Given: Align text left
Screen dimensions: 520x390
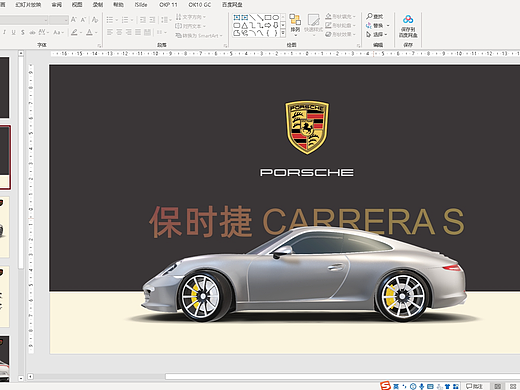Looking at the screenshot, I should click(110, 32).
